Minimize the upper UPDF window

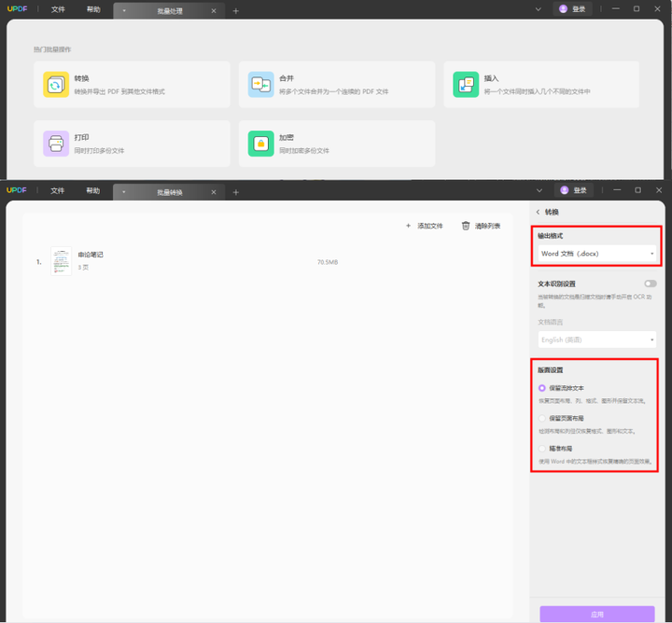click(x=616, y=8)
